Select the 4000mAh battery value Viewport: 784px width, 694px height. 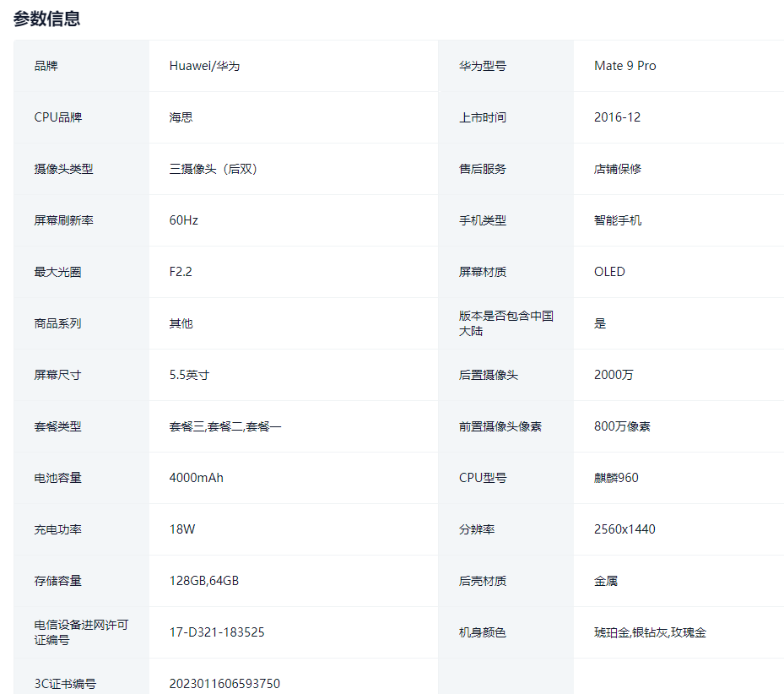[x=197, y=479]
